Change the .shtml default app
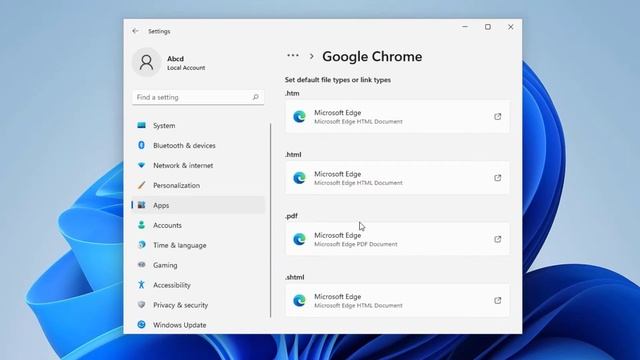This screenshot has width=640, height=360. [397, 300]
